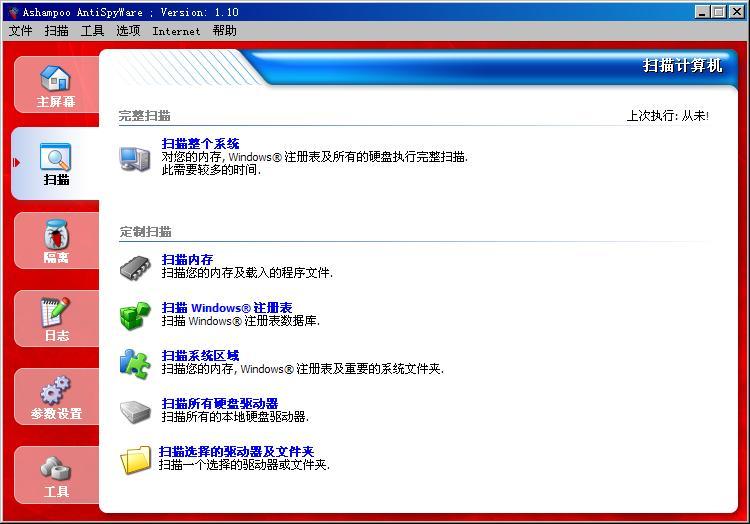Click description 扫描所有的本地硬盘驱动器.
The height and width of the screenshot is (524, 750).
(x=235, y=416)
